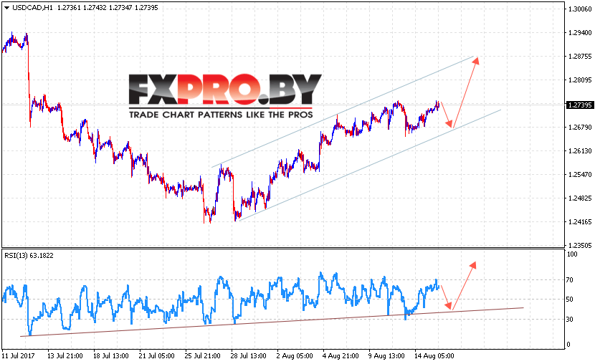595x364 pixels.
Task: Click the RSI scale value 100
Action: click(571, 254)
